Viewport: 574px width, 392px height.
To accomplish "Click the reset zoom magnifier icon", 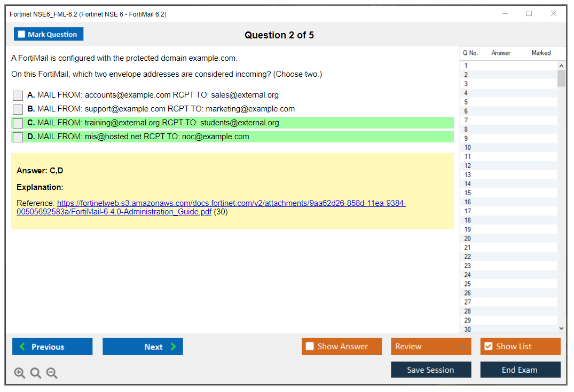I will [x=36, y=373].
